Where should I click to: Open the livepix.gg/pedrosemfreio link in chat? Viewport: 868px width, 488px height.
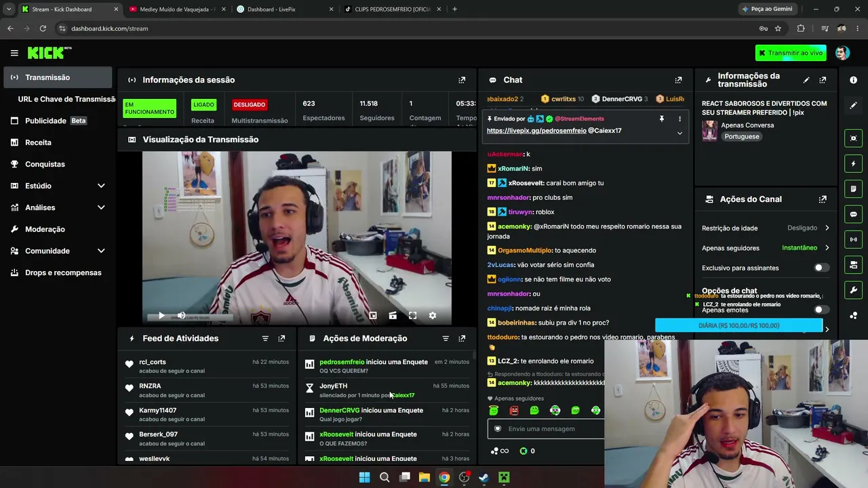point(536,130)
